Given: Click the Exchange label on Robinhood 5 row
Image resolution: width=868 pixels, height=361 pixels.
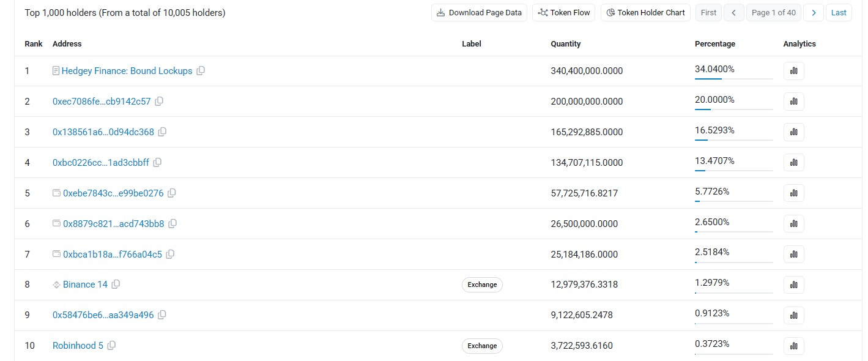Looking at the screenshot, I should [x=482, y=346].
